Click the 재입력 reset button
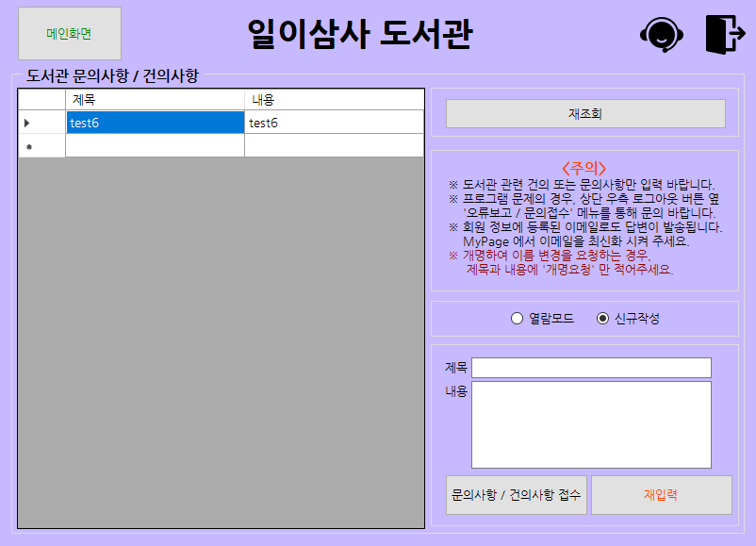Screen dimensions: 756x546 click(662, 494)
